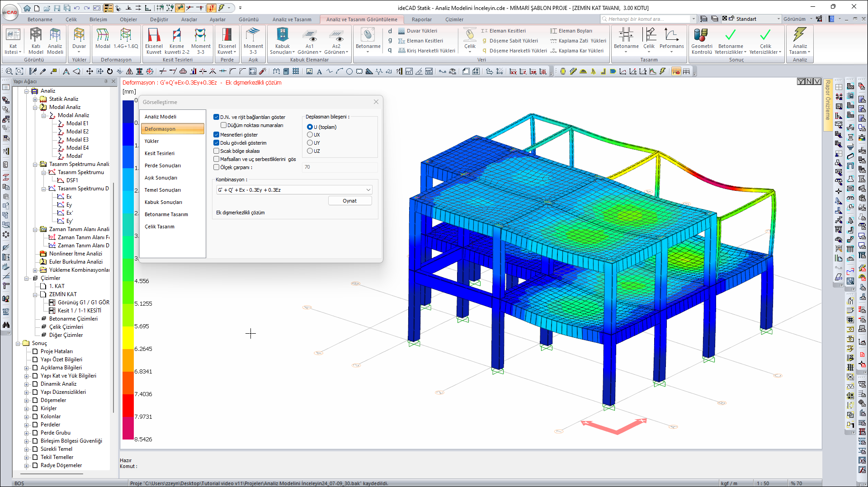Click the red color band in legend

pyautogui.click(x=128, y=405)
